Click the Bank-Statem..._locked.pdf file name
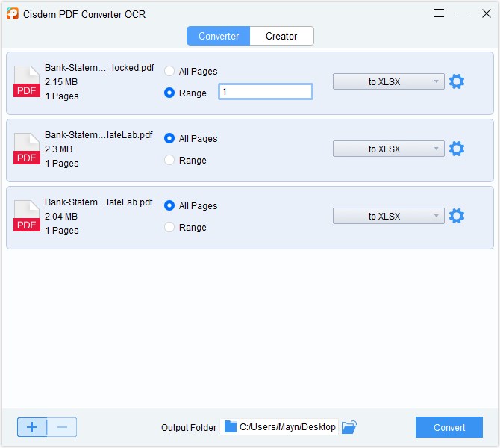 [x=99, y=68]
